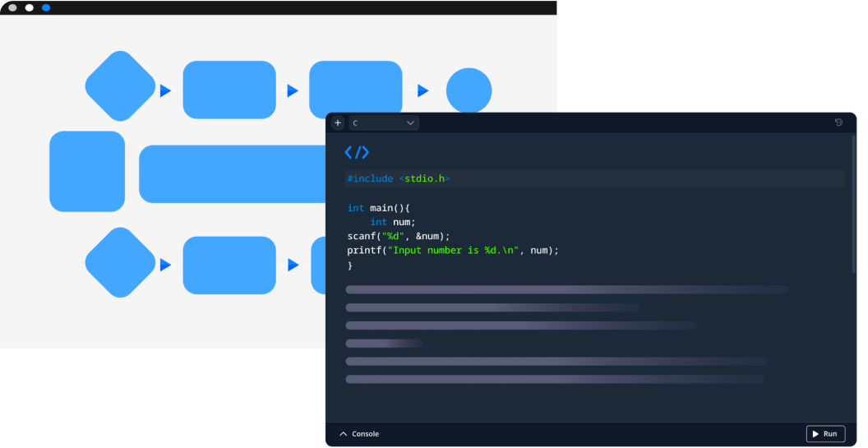Select the first rectangle in bottom row
The height and width of the screenshot is (448, 868).
point(229,265)
